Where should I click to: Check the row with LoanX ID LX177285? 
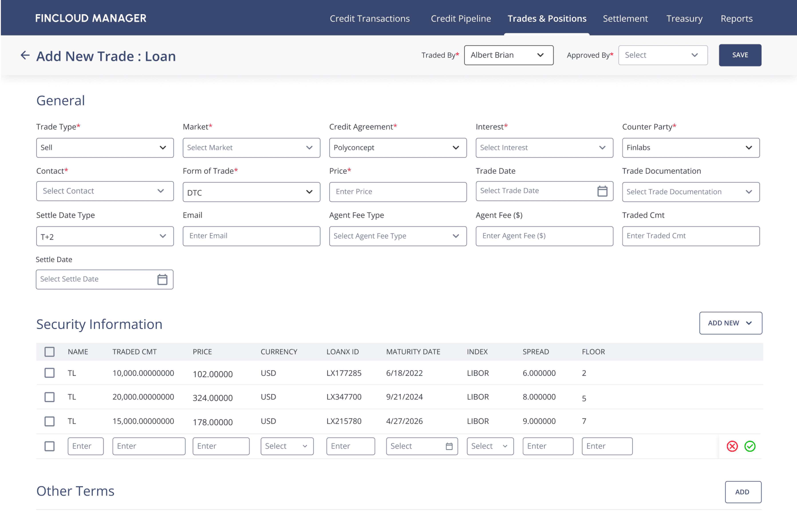(49, 373)
